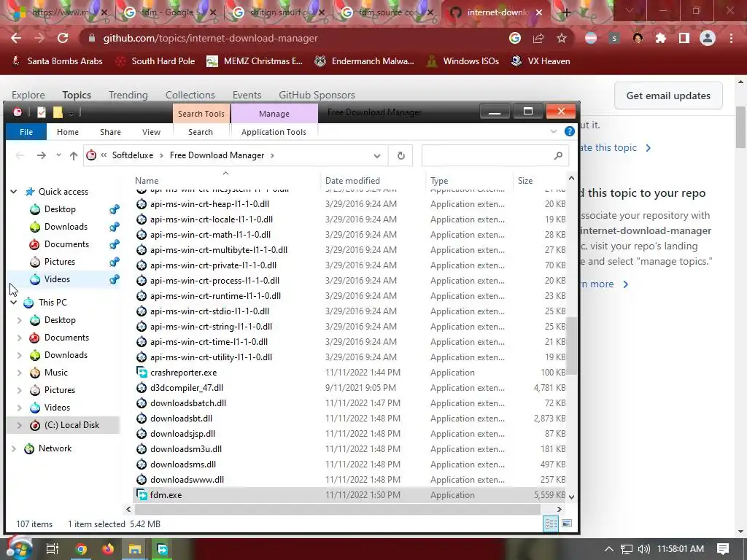Open Firefox from the Windows taskbar

click(x=108, y=549)
